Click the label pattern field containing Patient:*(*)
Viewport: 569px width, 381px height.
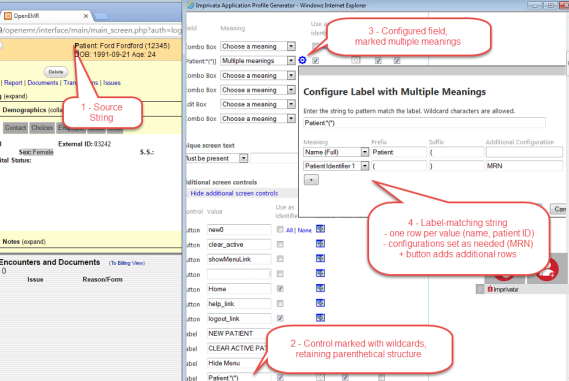coord(424,123)
